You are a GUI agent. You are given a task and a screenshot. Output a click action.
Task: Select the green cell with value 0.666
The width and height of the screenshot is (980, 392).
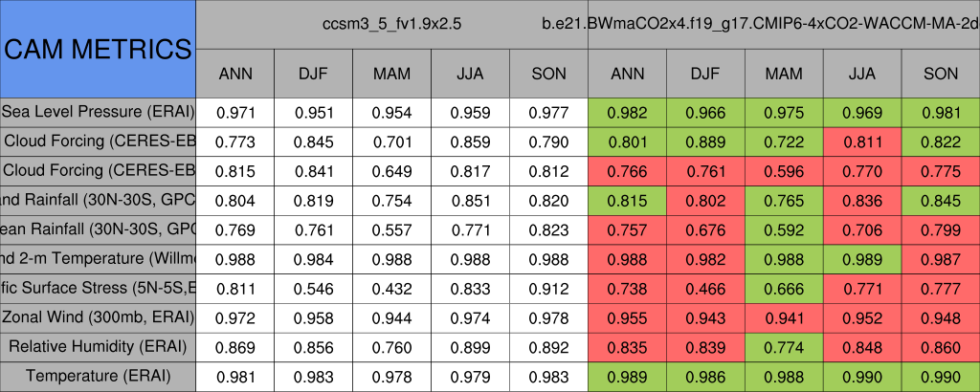784,288
